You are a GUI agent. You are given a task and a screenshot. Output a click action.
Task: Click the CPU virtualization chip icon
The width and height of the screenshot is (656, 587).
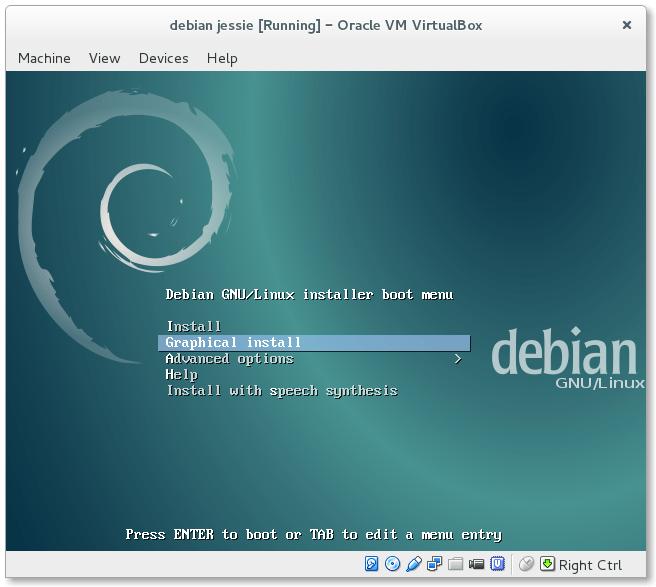[x=497, y=564]
